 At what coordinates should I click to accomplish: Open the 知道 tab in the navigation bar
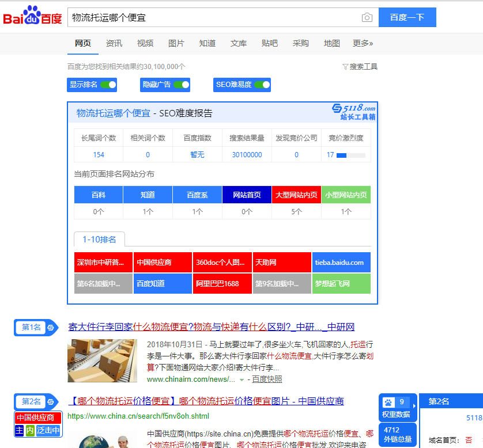[207, 43]
